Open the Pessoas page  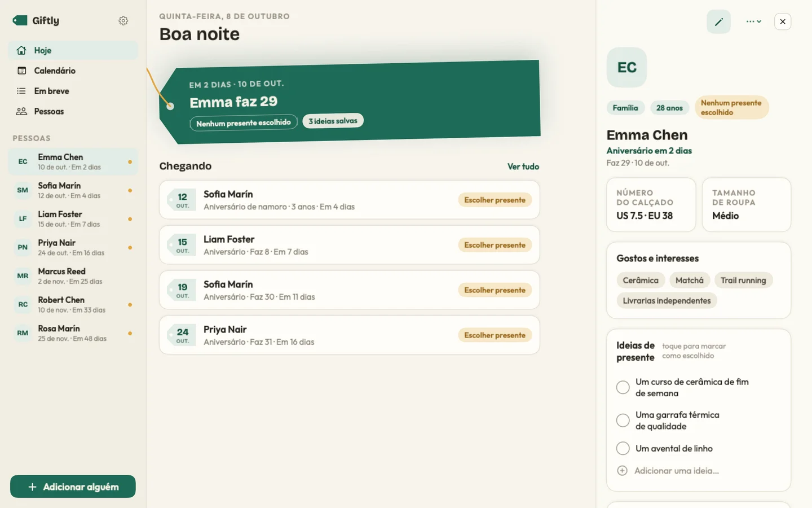[73, 111]
